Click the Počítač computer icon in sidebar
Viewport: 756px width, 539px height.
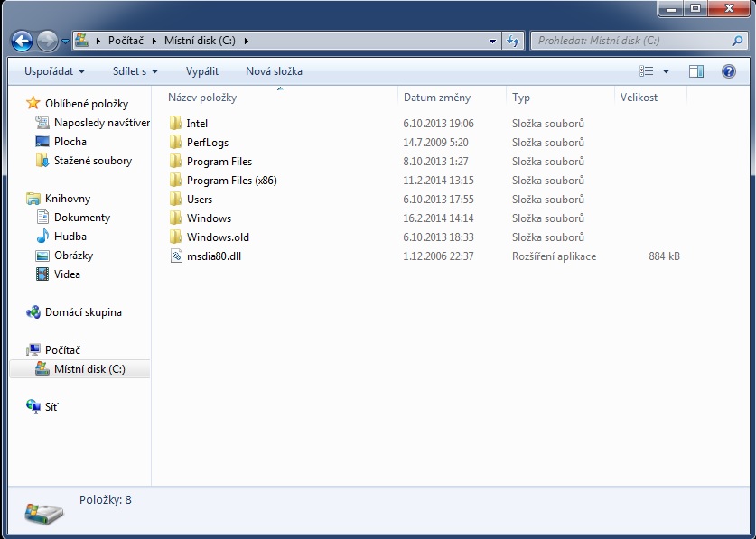33,349
